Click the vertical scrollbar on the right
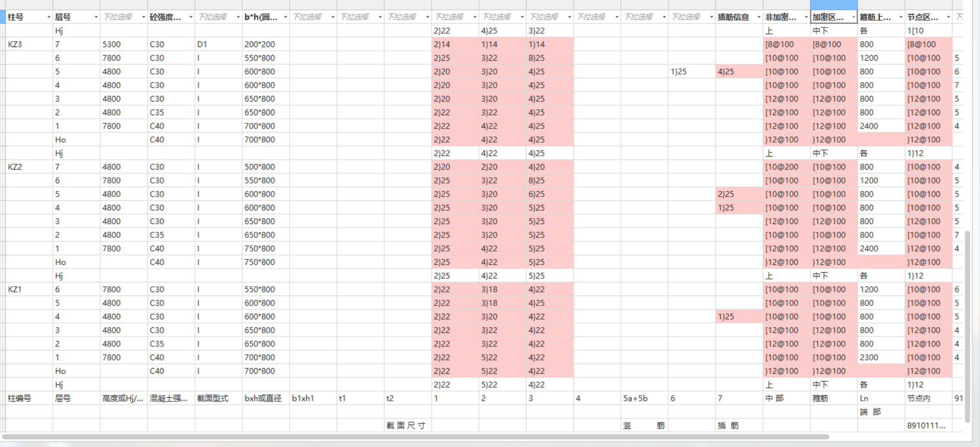 [x=968, y=327]
